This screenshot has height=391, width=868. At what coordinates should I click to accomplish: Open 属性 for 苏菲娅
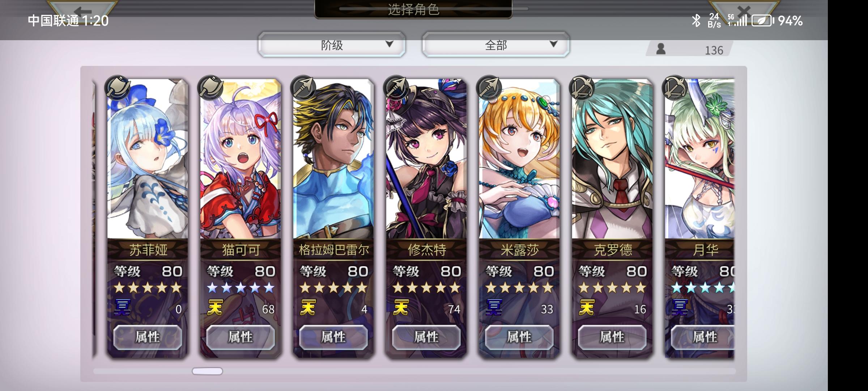148,337
